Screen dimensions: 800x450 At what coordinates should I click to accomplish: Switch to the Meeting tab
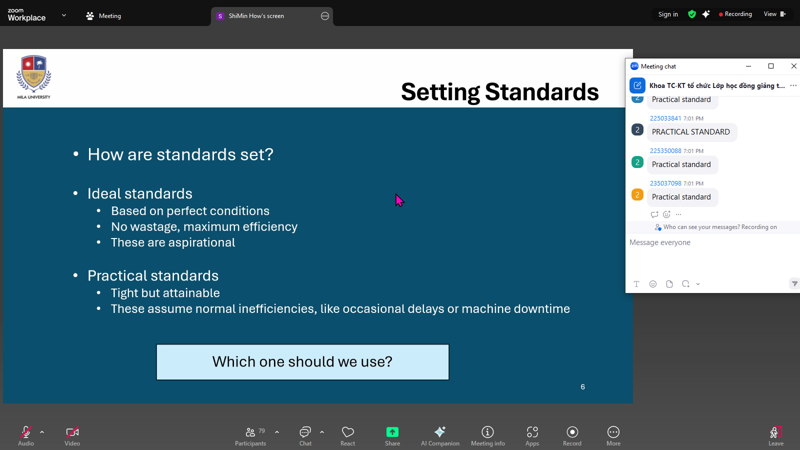click(x=103, y=15)
